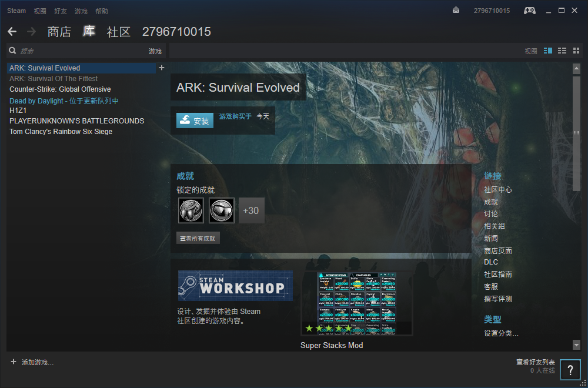Open the inbox envelope icon
The width and height of the screenshot is (588, 388).
coord(456,11)
